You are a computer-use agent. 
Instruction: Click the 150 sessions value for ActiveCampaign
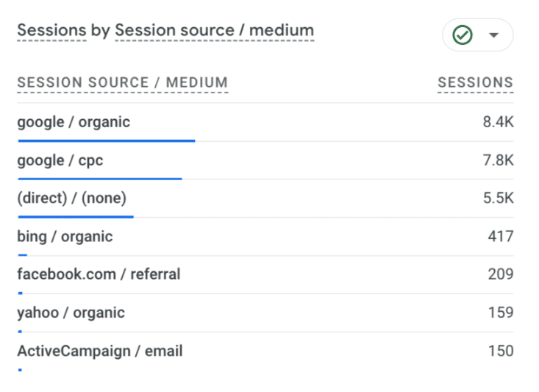coord(501,351)
